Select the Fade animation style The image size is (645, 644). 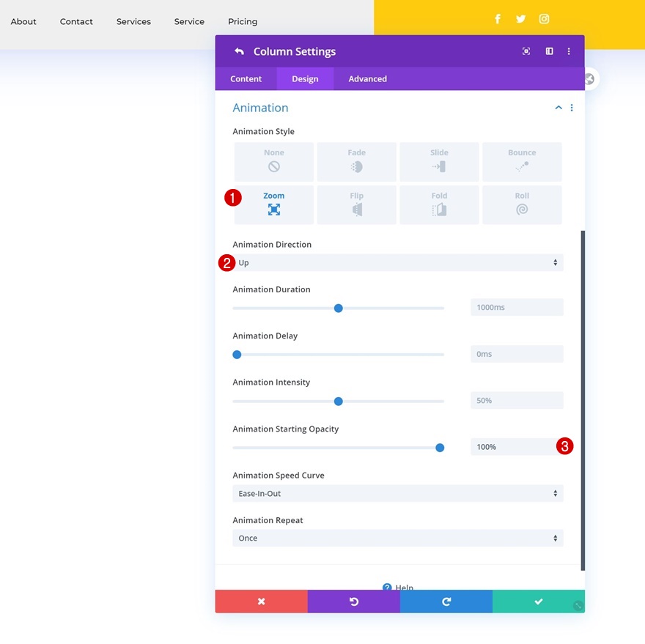(x=357, y=162)
